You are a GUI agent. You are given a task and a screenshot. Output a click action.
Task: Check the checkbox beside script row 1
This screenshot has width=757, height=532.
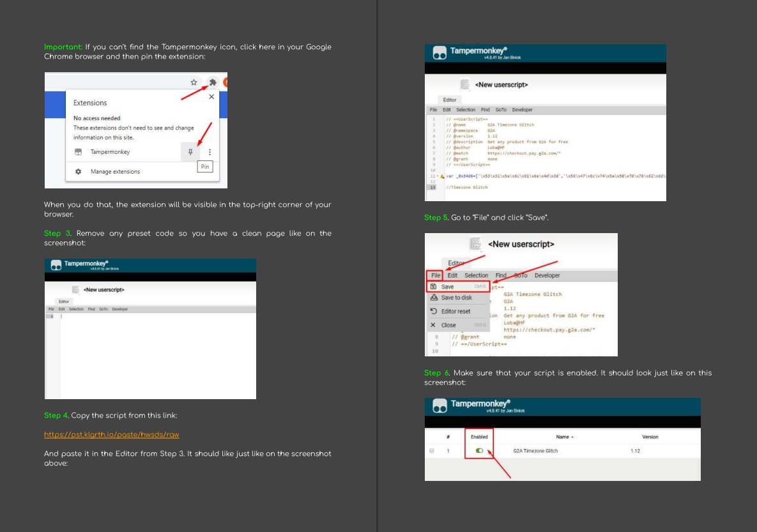click(432, 450)
